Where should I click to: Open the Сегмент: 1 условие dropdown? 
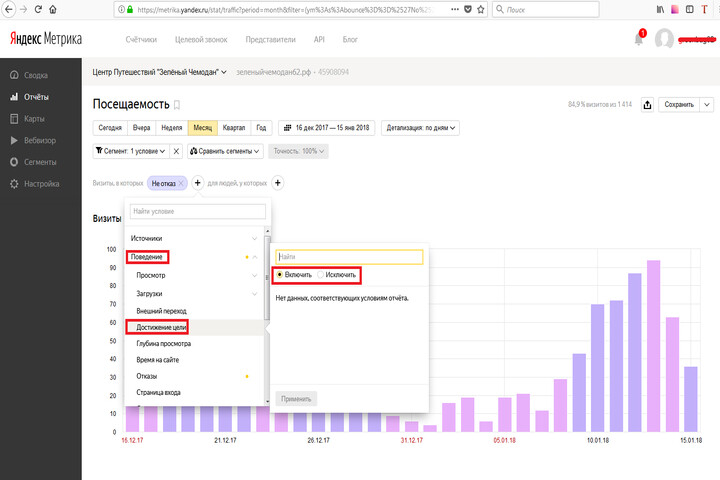[x=126, y=151]
